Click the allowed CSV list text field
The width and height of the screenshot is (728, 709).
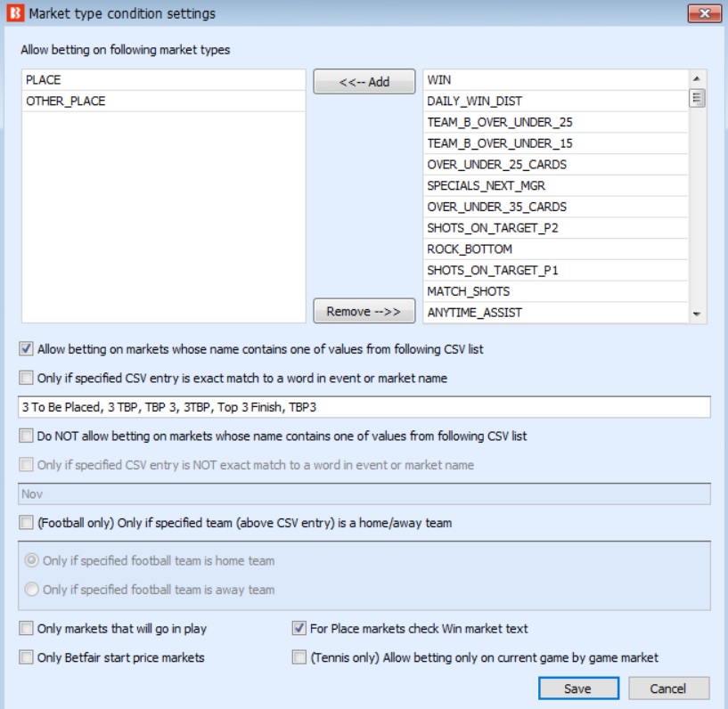pyautogui.click(x=364, y=407)
